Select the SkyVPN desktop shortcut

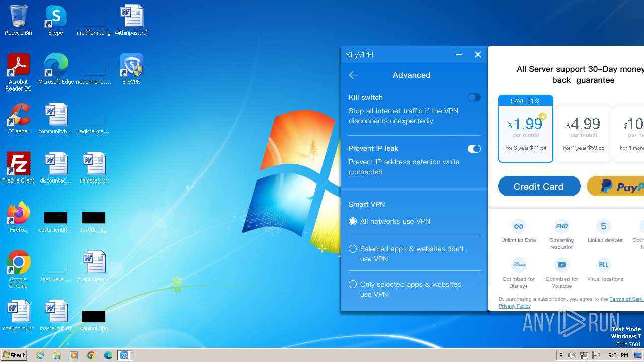[x=131, y=69]
